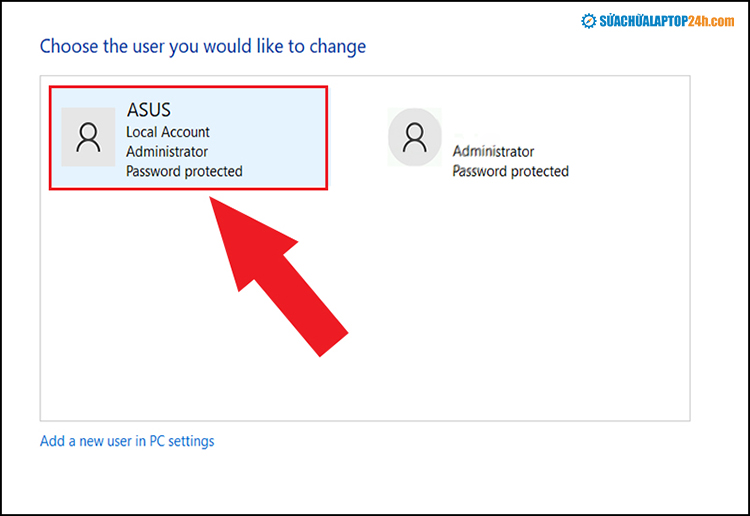Click the word 'change' in the heading

pyautogui.click(x=338, y=47)
